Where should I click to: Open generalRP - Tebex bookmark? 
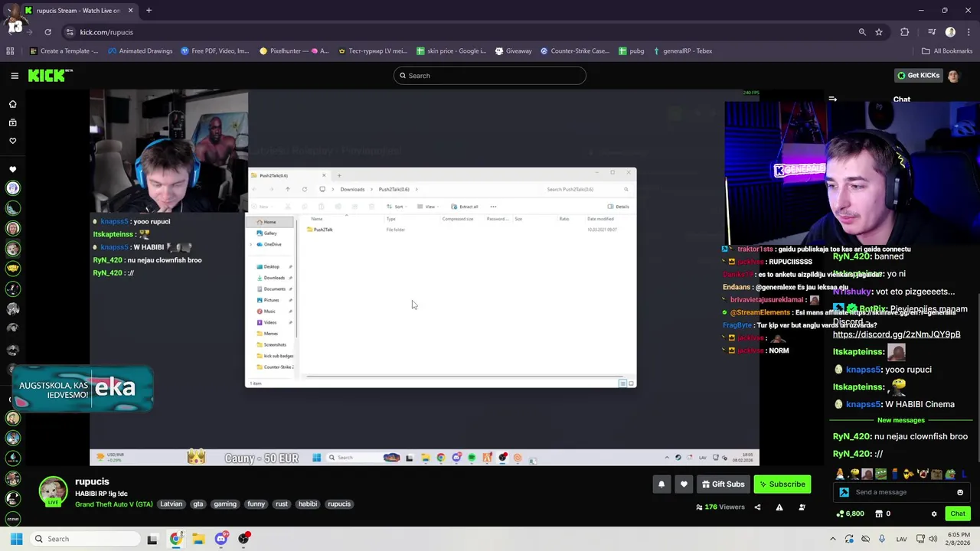click(x=682, y=51)
